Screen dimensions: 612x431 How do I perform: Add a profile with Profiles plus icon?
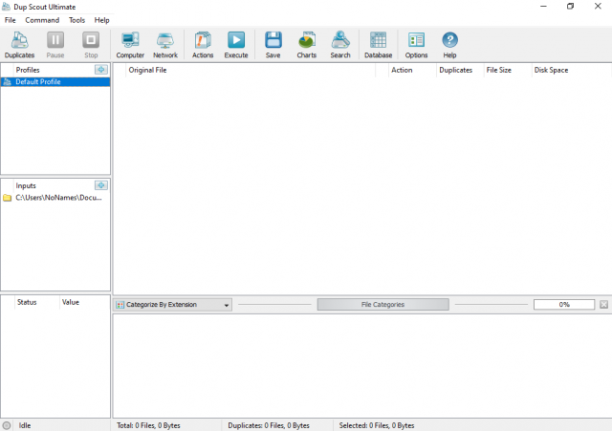click(x=101, y=69)
